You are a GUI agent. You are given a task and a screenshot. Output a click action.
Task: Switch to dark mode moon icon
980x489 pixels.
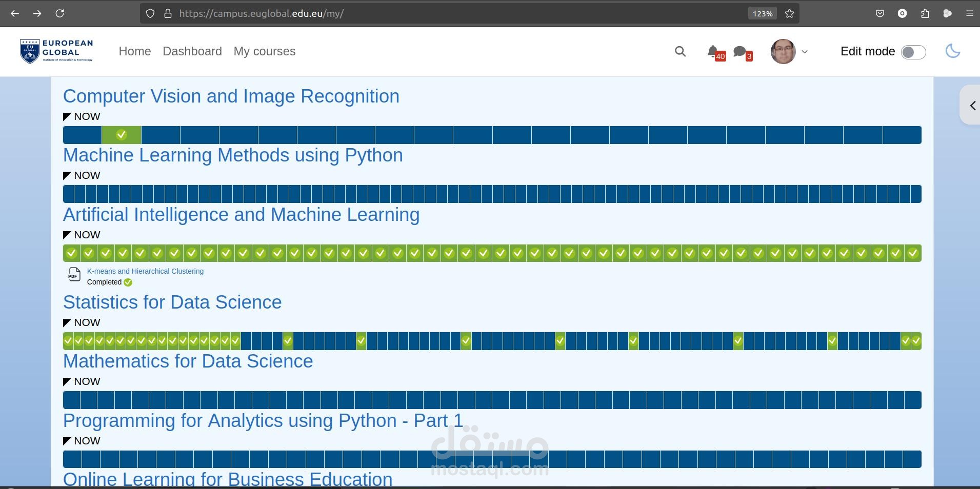click(952, 51)
